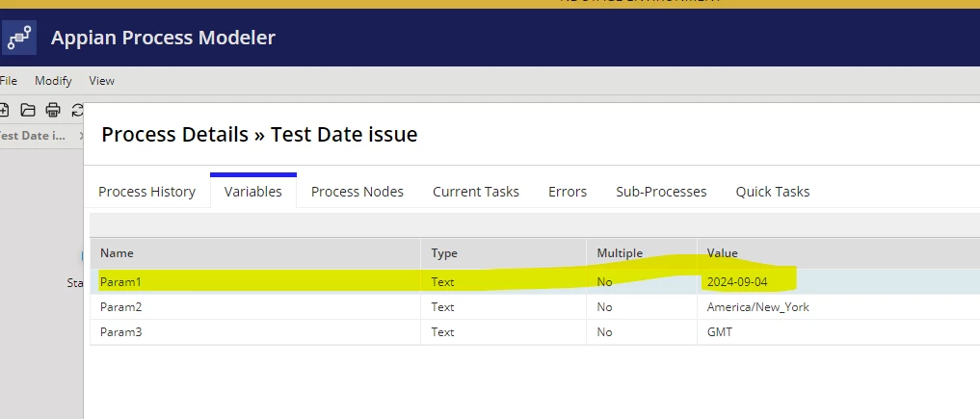The height and width of the screenshot is (419, 980).
Task: Open the Modify menu
Action: (x=53, y=81)
